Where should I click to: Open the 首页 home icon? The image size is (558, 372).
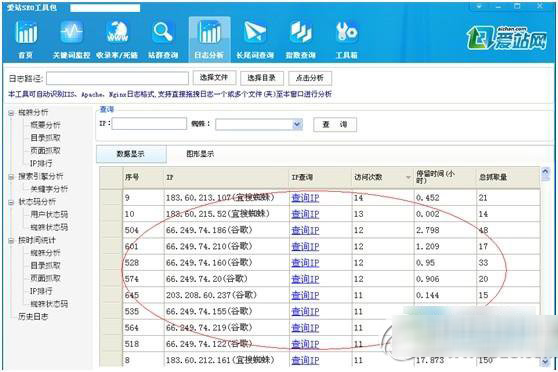(26, 39)
